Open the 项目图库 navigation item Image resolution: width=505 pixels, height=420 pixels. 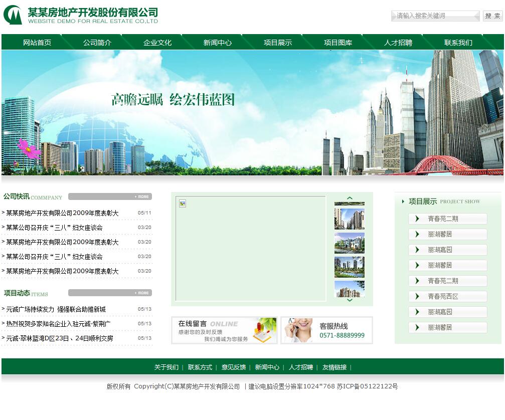338,43
